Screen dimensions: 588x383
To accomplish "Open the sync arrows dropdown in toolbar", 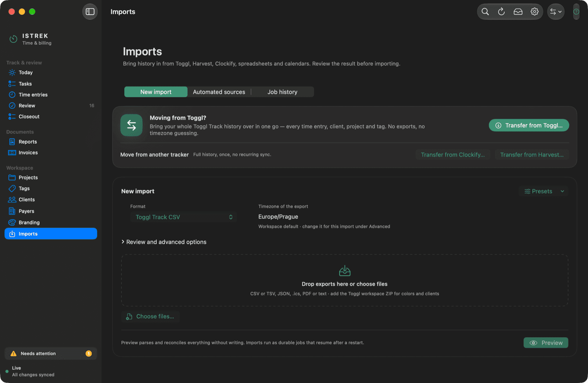I will 556,12.
